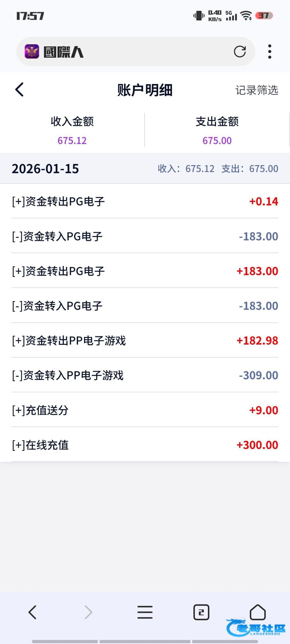Tap the site favicon in address bar
290x644 pixels.
32,52
